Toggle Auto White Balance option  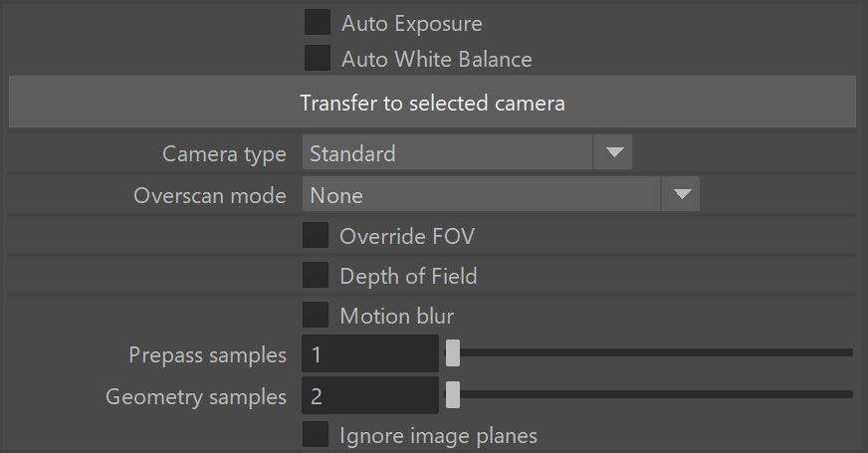click(318, 58)
